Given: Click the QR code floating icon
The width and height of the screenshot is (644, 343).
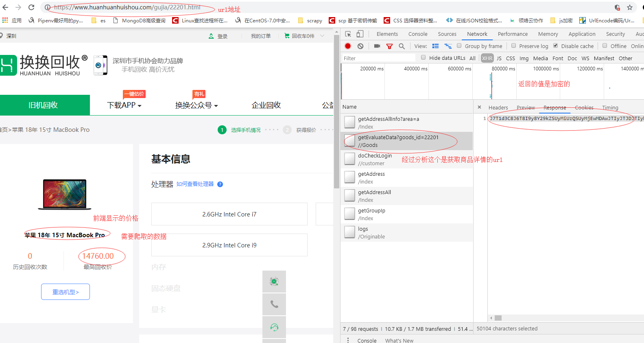Looking at the screenshot, I should 274,281.
